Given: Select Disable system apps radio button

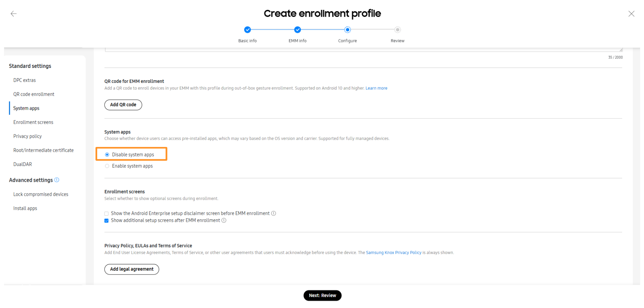Looking at the screenshot, I should (x=107, y=155).
